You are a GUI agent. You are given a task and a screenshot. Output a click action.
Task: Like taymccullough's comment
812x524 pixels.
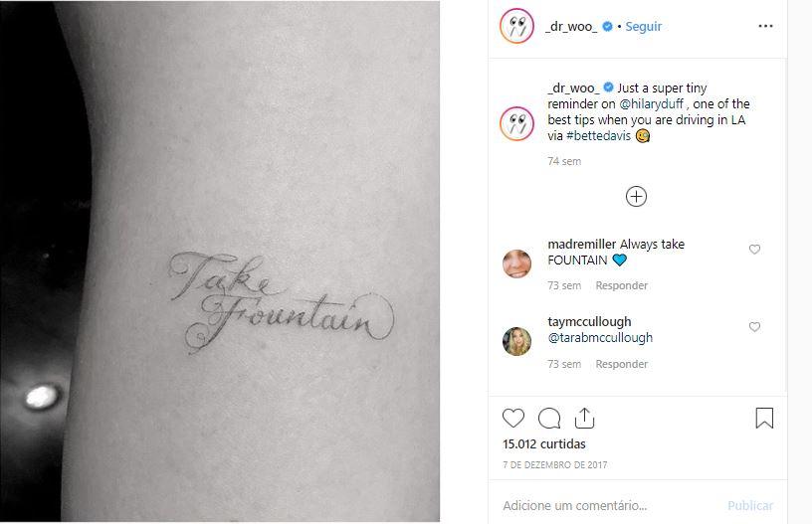(x=754, y=327)
